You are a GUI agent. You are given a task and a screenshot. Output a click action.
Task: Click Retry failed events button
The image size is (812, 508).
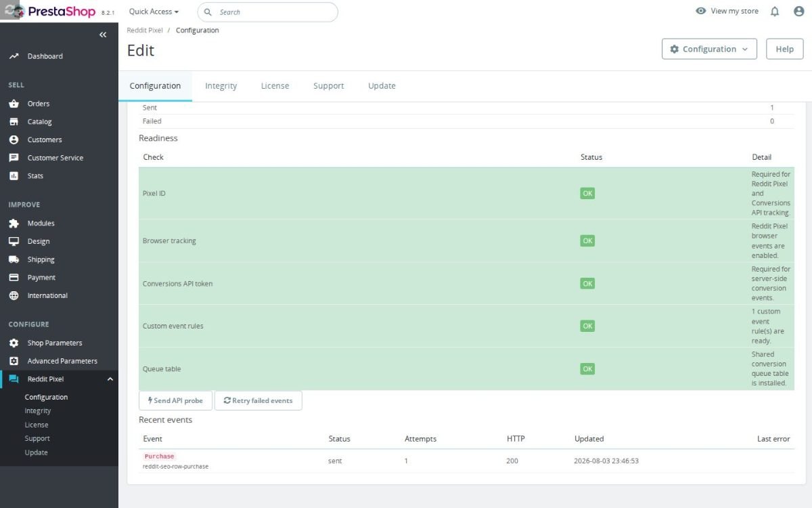point(258,400)
